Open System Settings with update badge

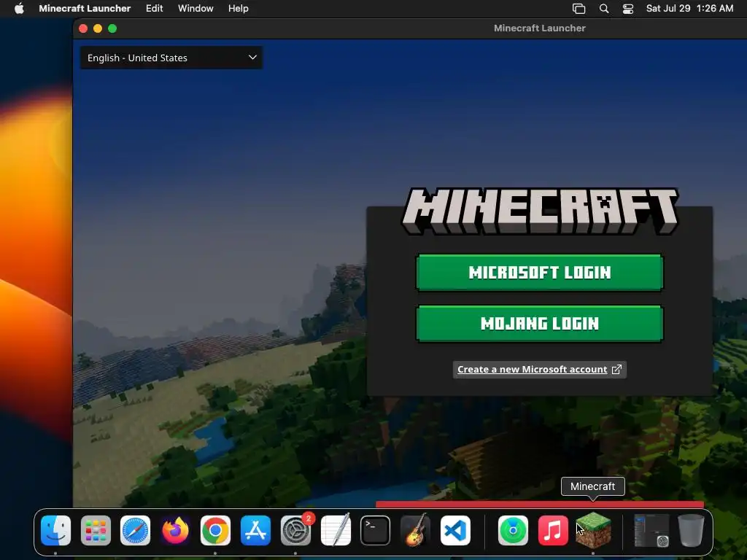295,531
